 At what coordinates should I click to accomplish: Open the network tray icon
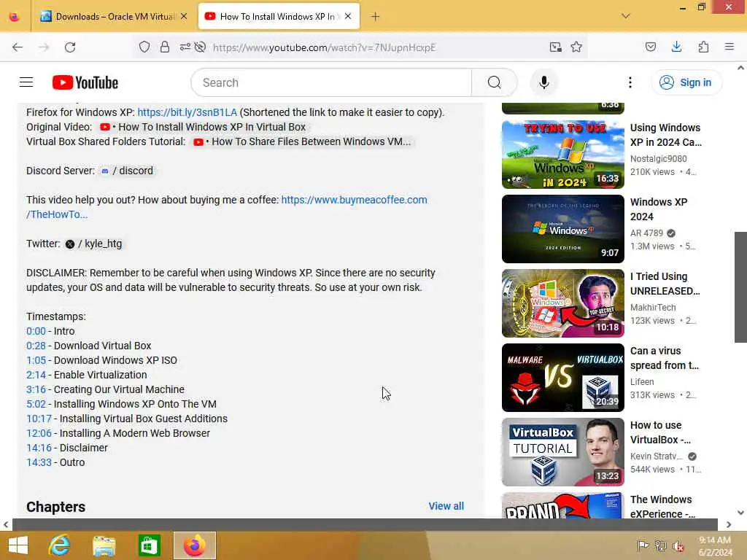coord(660,545)
